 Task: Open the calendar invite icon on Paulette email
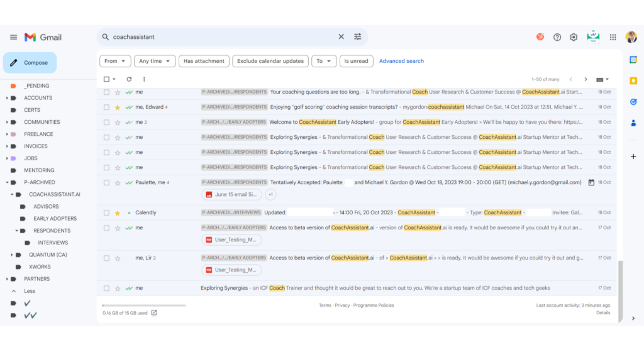pos(591,183)
